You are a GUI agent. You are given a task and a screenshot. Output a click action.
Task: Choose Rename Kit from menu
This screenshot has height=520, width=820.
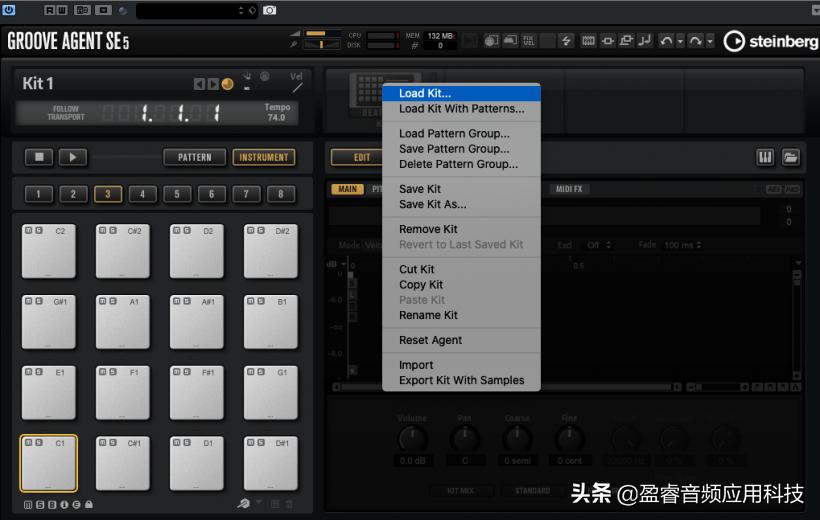click(461, 315)
